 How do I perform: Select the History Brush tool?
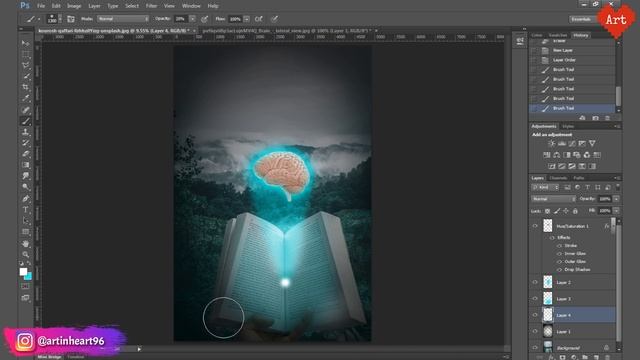coord(26,143)
